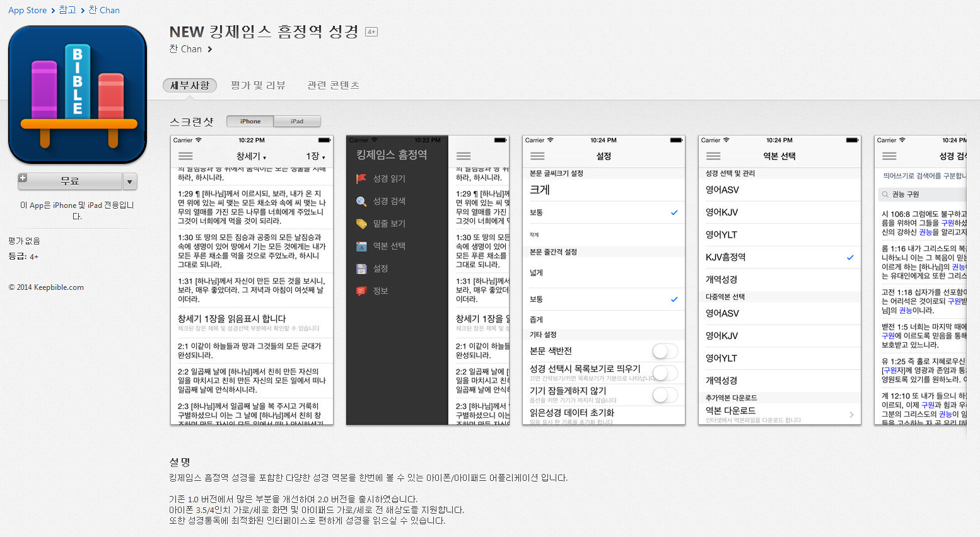Click picture icon beside 역본 선택
This screenshot has height=537, width=980.
coord(361,246)
